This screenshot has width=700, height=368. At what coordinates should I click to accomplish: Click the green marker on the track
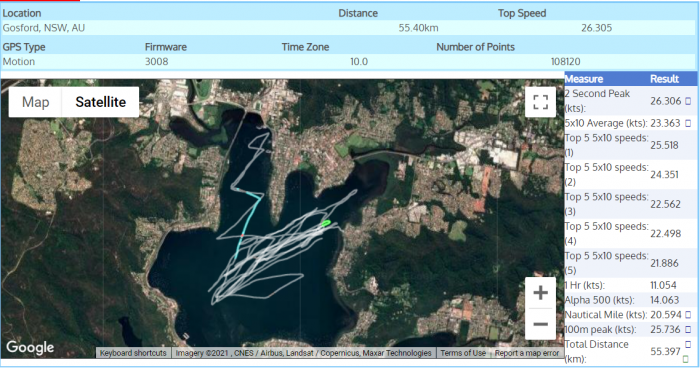point(326,223)
